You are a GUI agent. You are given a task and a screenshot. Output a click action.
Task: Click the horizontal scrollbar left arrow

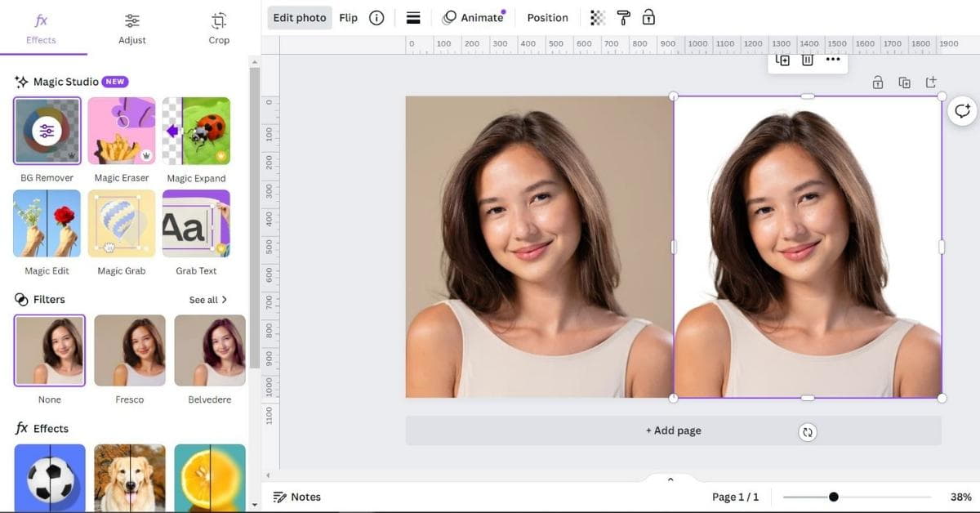(x=267, y=475)
